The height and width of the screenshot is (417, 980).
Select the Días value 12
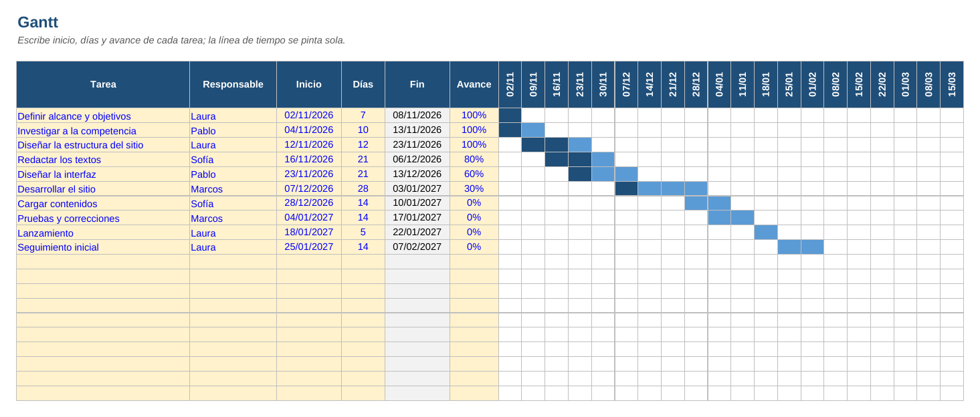(363, 145)
